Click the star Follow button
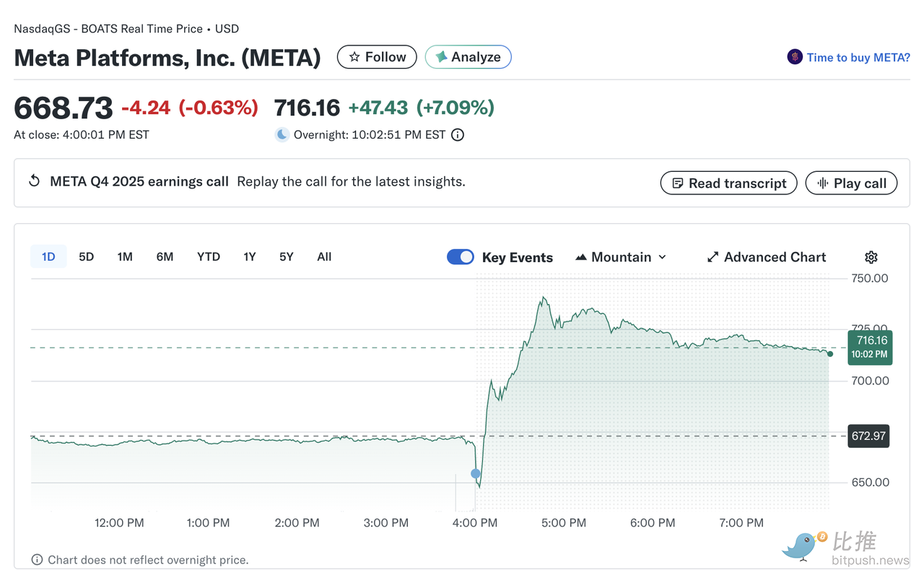 (x=377, y=57)
